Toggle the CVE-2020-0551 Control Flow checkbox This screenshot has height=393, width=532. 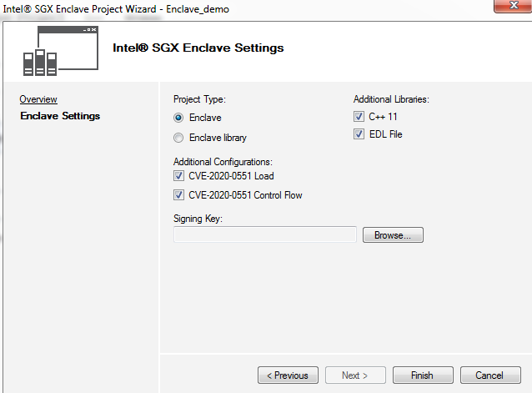(178, 195)
